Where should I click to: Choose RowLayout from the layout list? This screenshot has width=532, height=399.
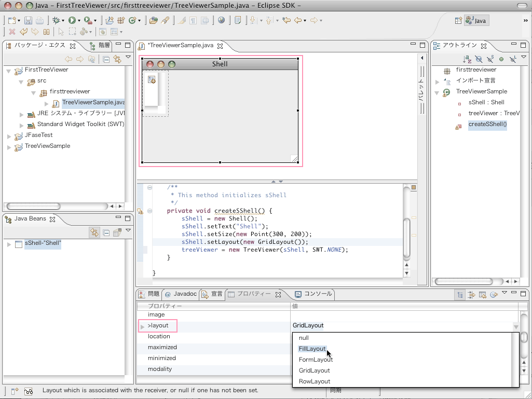[315, 381]
